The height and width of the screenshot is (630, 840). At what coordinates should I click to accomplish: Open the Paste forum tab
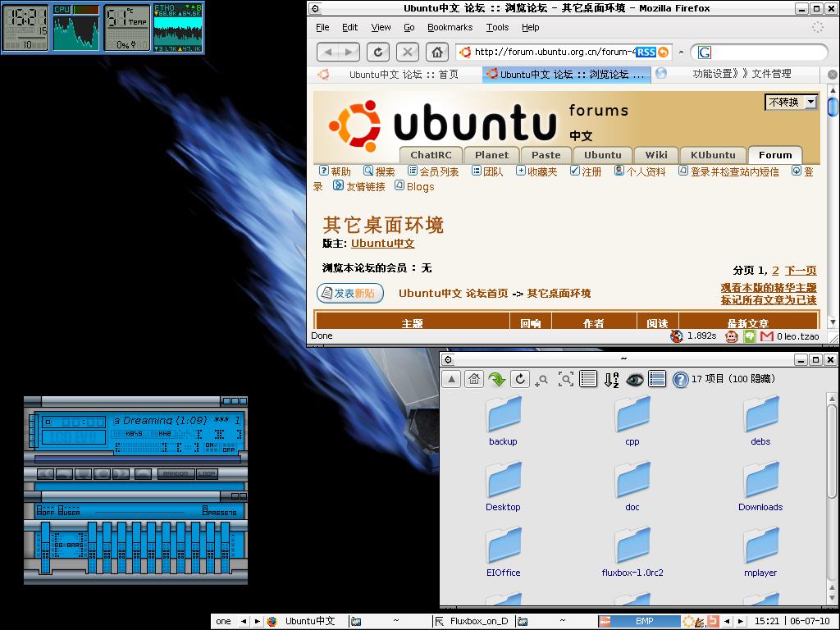(x=546, y=155)
